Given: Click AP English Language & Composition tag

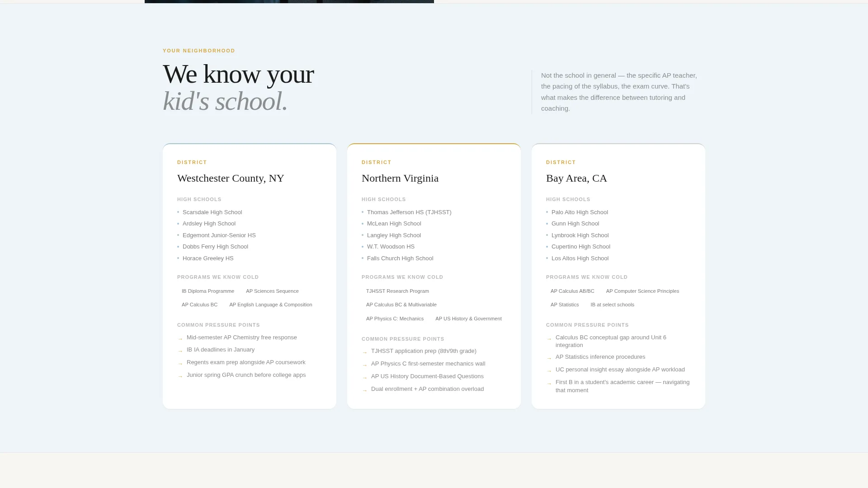Looking at the screenshot, I should point(271,305).
